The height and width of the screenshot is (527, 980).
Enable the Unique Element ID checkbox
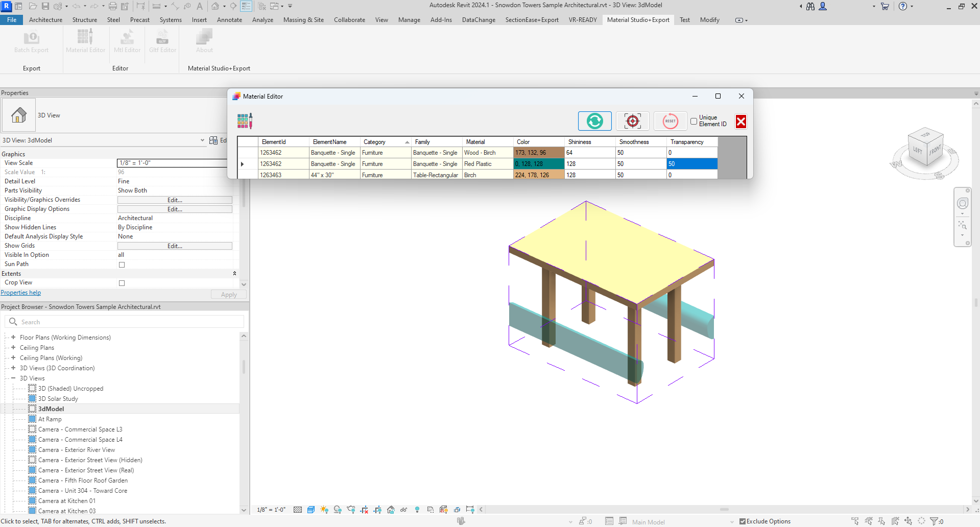[694, 121]
